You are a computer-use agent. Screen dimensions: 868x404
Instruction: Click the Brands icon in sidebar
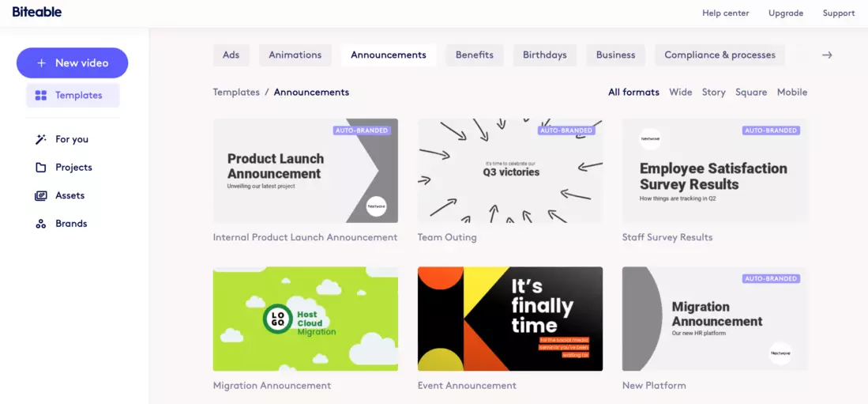coord(41,224)
